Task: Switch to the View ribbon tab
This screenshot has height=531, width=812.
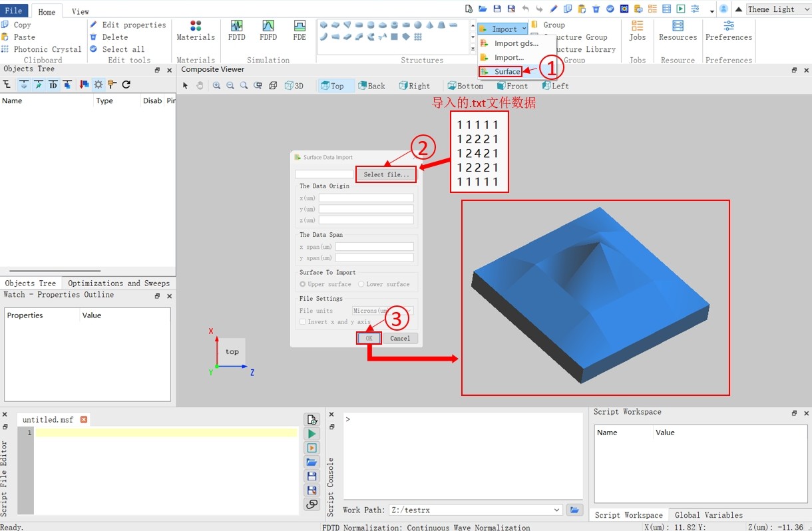Action: point(80,11)
